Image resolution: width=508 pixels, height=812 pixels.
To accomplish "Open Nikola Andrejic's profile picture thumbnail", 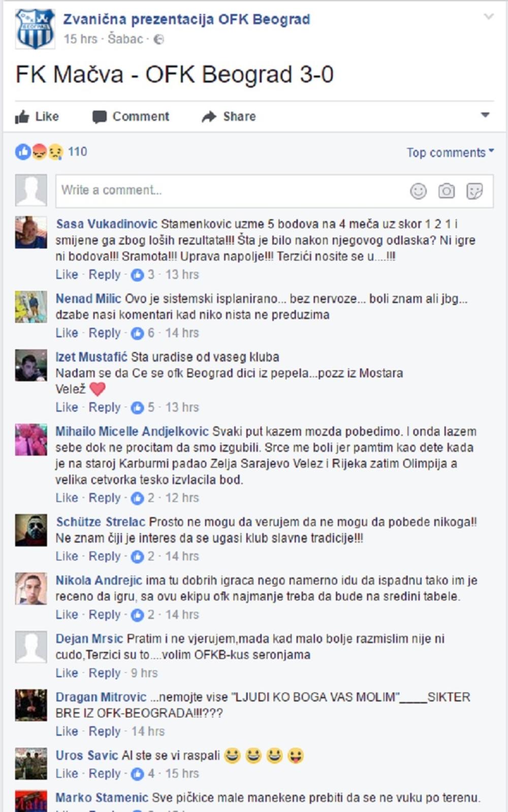I will click(x=31, y=588).
